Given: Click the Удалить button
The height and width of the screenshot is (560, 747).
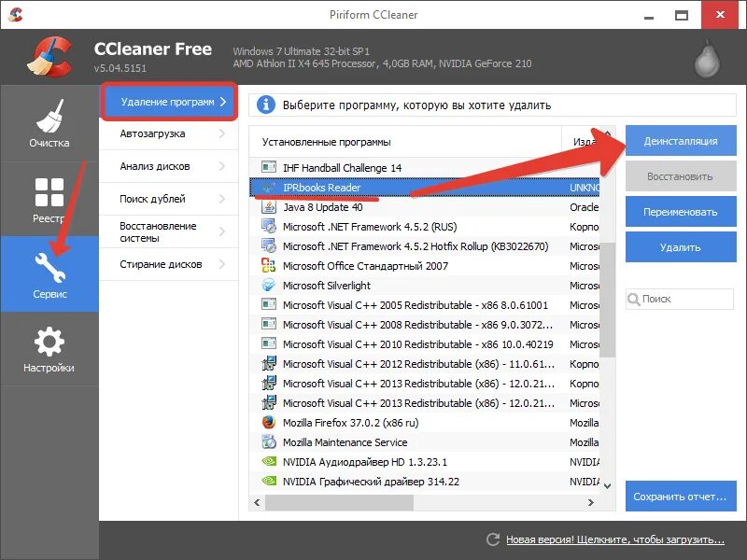Looking at the screenshot, I should [681, 247].
